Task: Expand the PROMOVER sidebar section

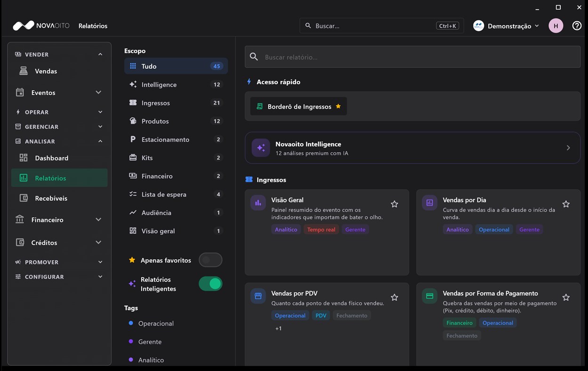Action: pos(59,262)
